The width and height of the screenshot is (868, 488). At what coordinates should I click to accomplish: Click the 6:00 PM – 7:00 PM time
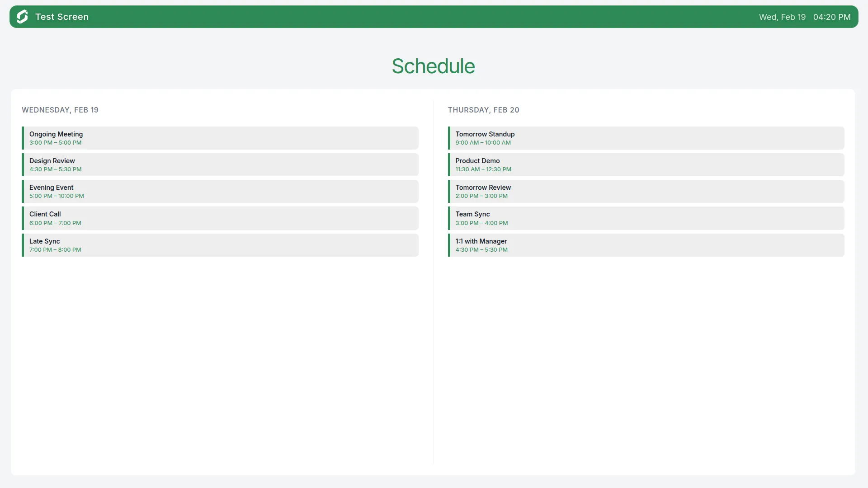(55, 223)
